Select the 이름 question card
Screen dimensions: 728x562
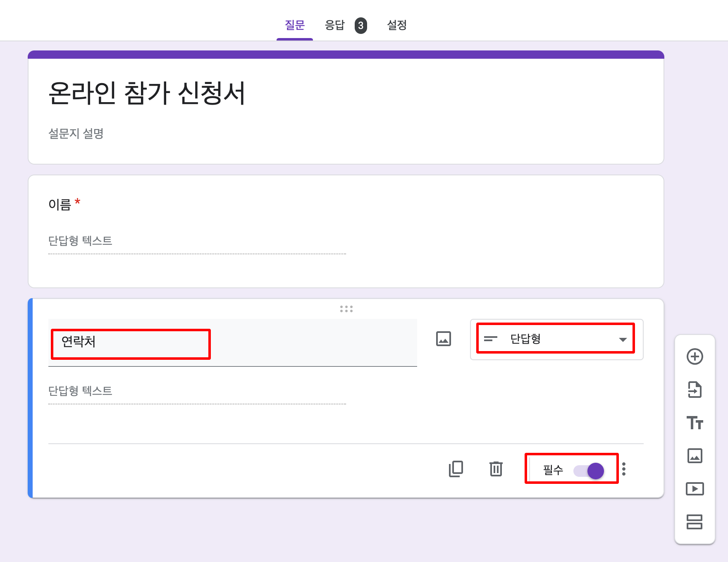[x=346, y=231]
